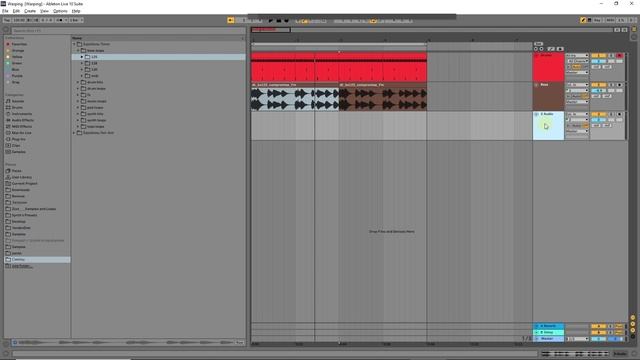The height and width of the screenshot is (360, 640).
Task: Expand the 125 folder
Action: 82,57
